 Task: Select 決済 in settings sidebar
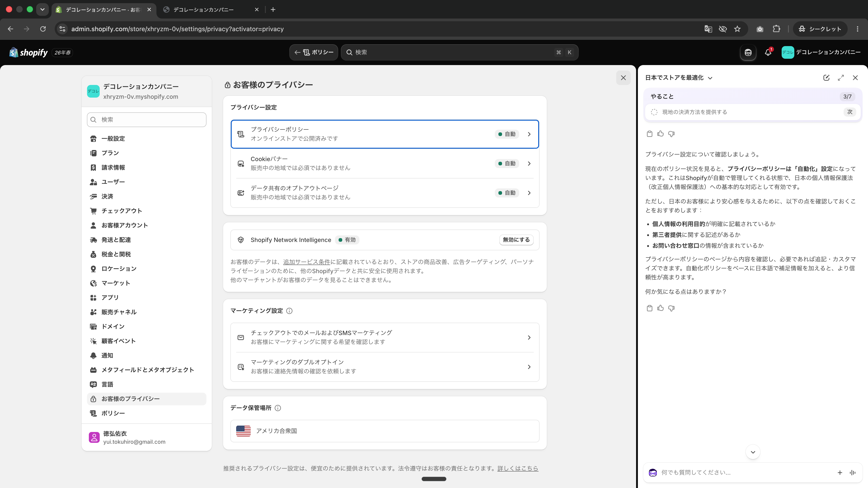tap(146, 196)
